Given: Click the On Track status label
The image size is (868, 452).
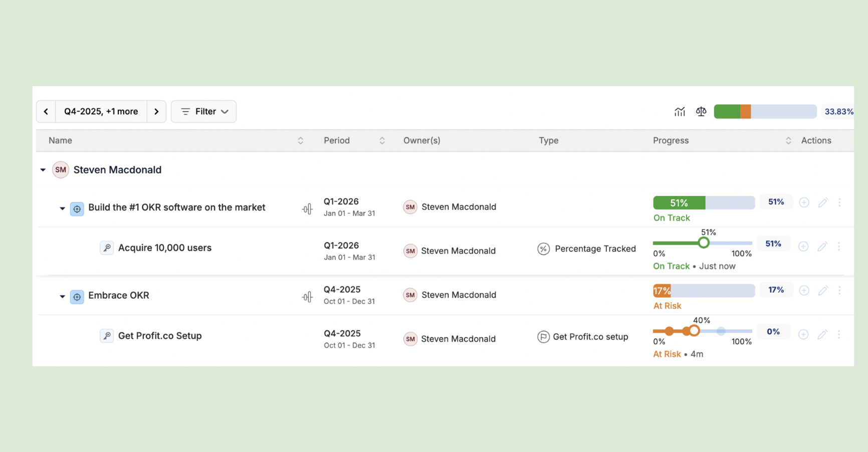Looking at the screenshot, I should click(671, 217).
